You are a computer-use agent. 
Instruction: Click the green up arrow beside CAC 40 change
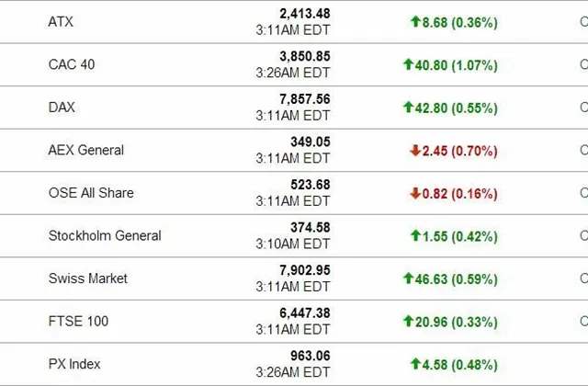tap(409, 65)
